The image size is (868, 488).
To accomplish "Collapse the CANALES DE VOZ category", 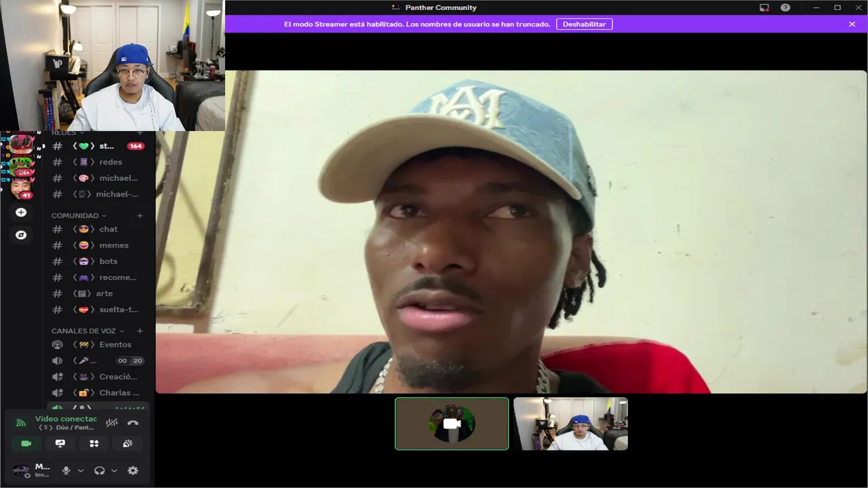I will [x=88, y=331].
